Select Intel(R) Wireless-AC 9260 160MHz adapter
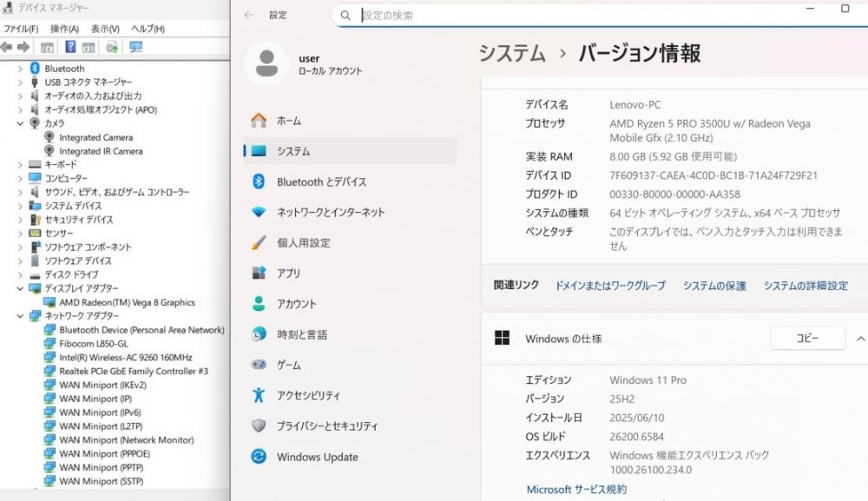The width and height of the screenshot is (868, 501). (125, 357)
